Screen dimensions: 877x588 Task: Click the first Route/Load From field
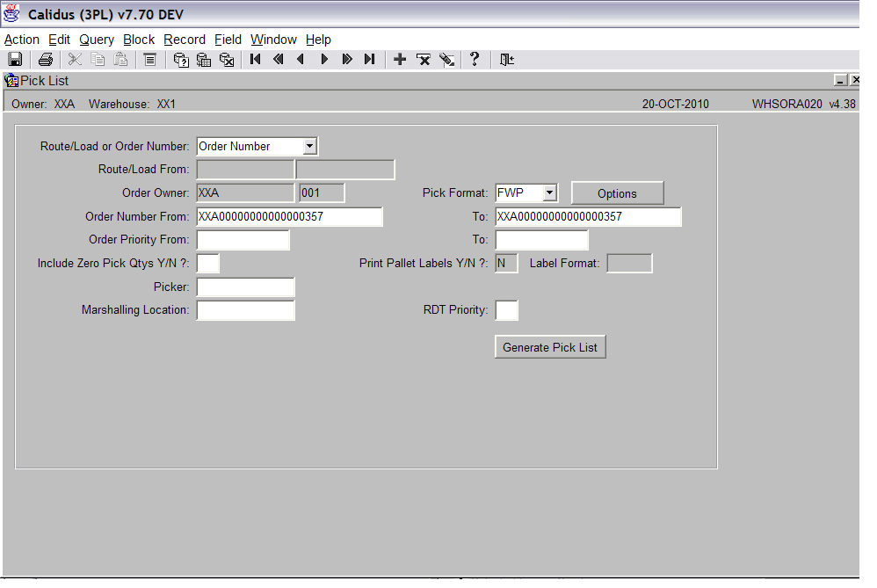point(245,170)
